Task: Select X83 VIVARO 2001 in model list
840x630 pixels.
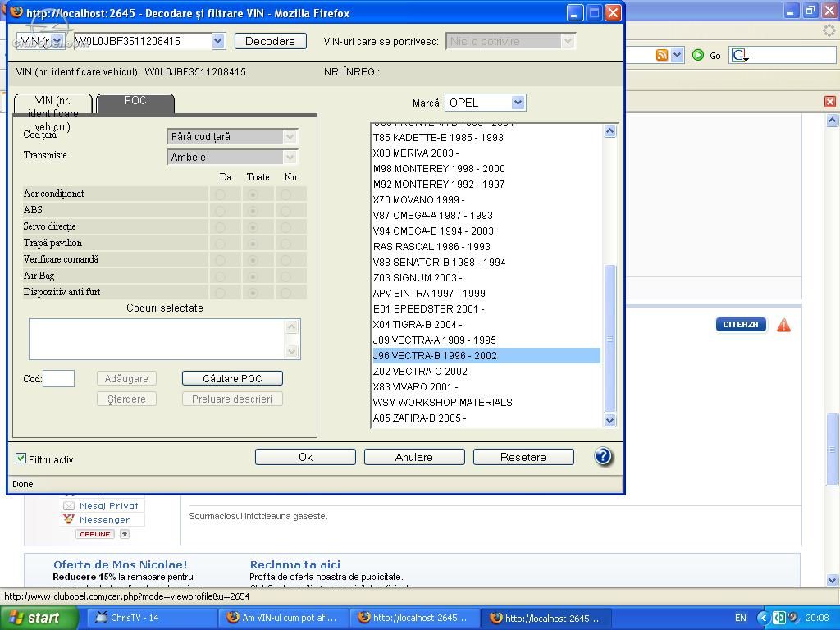Action: coord(486,387)
